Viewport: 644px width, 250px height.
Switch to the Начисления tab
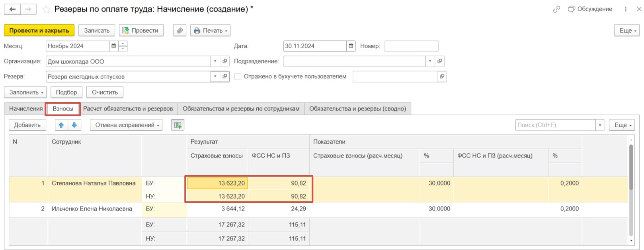(25, 108)
